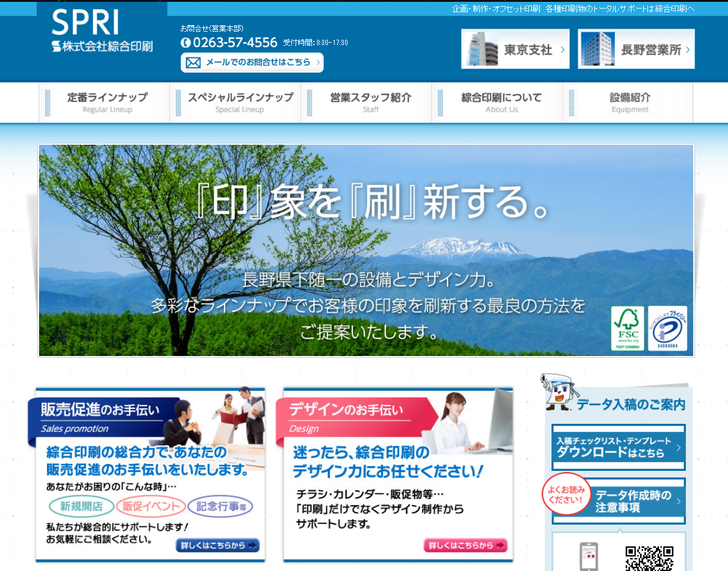Screen dimensions: 728x571
Task: Click the SPRI company logo
Action: click(102, 31)
